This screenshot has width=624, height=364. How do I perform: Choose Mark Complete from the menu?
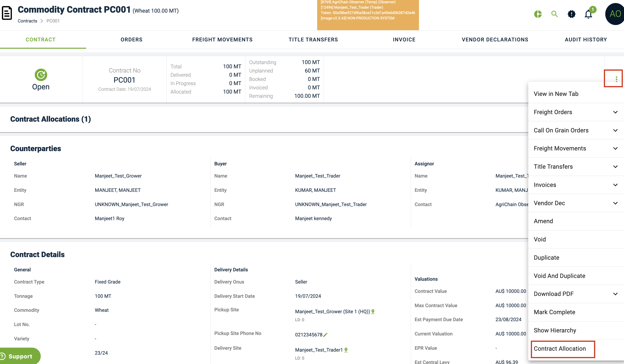(554, 312)
